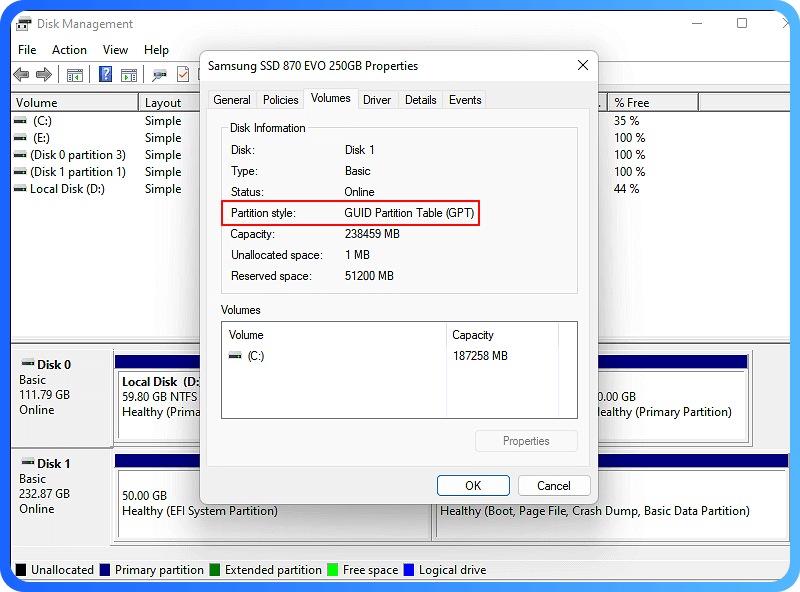The height and width of the screenshot is (592, 800).
Task: Minimize the Disk Management window
Action: [697, 23]
